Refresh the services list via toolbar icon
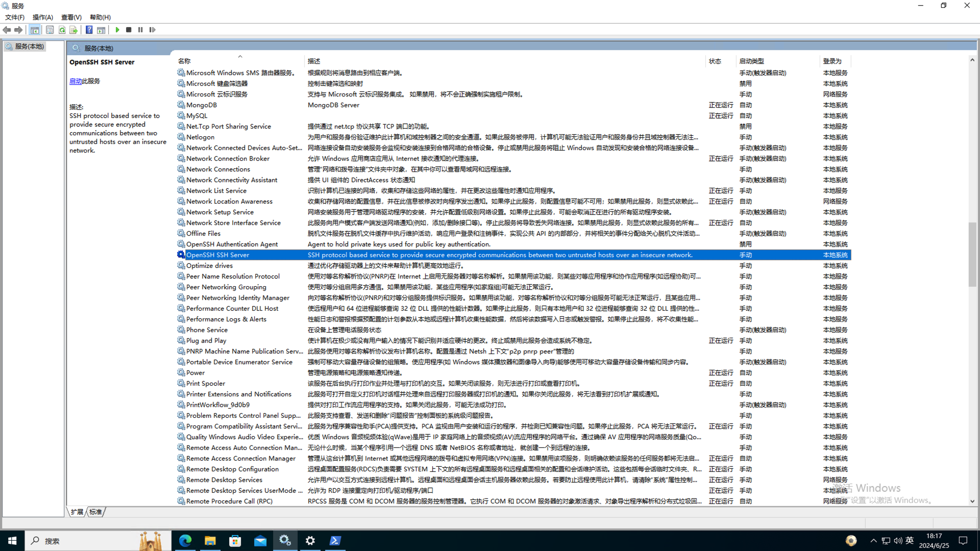The height and width of the screenshot is (551, 980). [x=62, y=30]
